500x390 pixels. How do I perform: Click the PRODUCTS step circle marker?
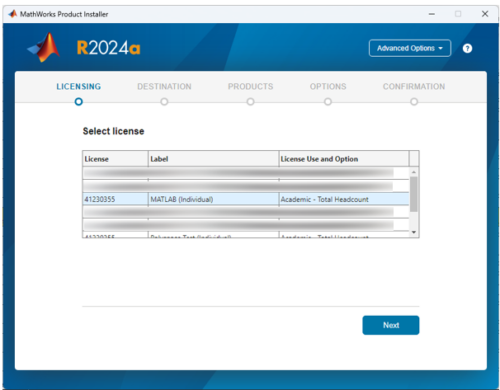pos(251,102)
